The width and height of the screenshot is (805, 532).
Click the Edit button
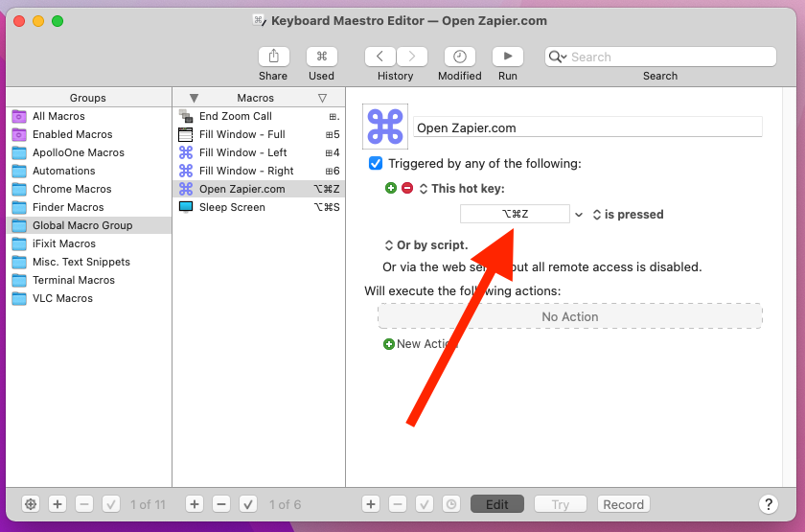tap(497, 504)
